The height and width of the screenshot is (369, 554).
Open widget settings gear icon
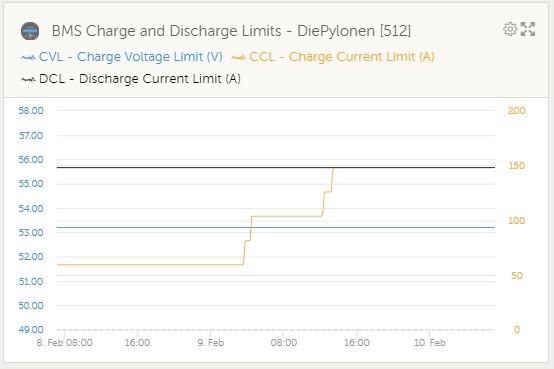click(510, 29)
